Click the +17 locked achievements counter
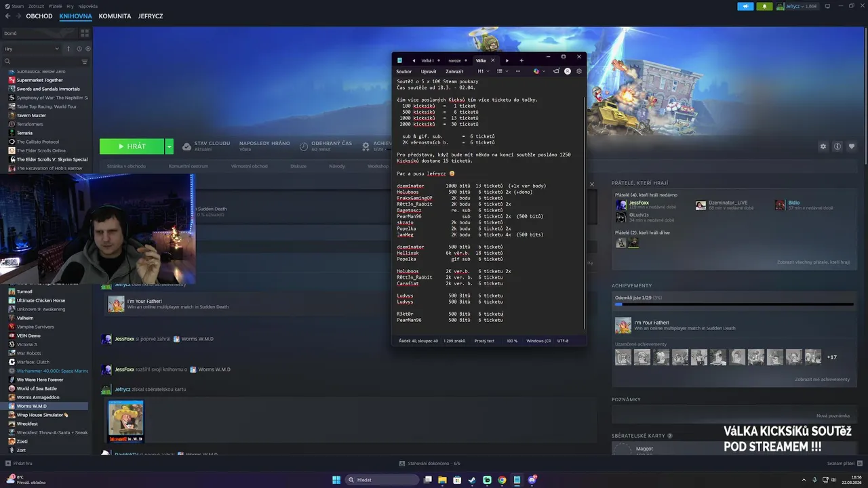This screenshot has width=868, height=488. point(832,357)
